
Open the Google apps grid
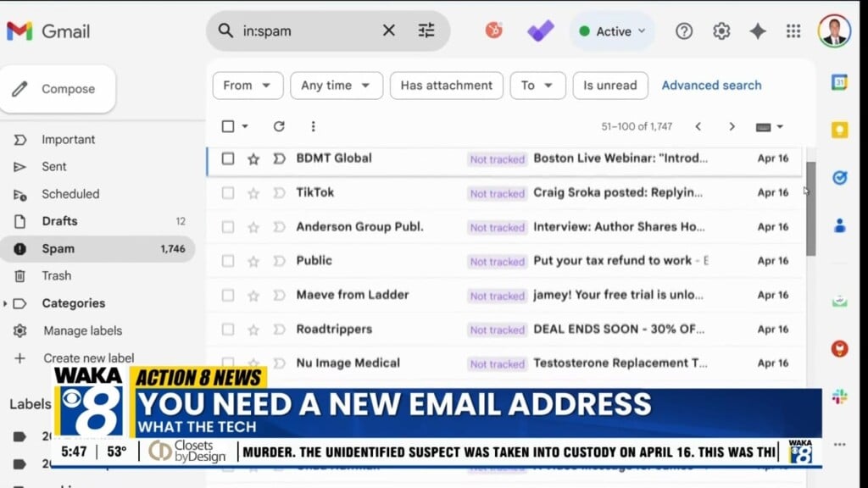[x=793, y=31]
